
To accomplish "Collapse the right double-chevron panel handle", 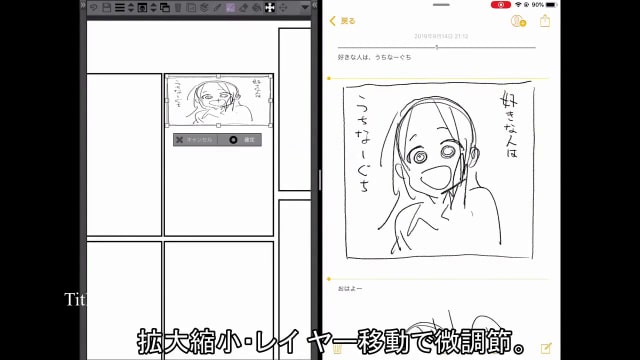I will [314, 5].
